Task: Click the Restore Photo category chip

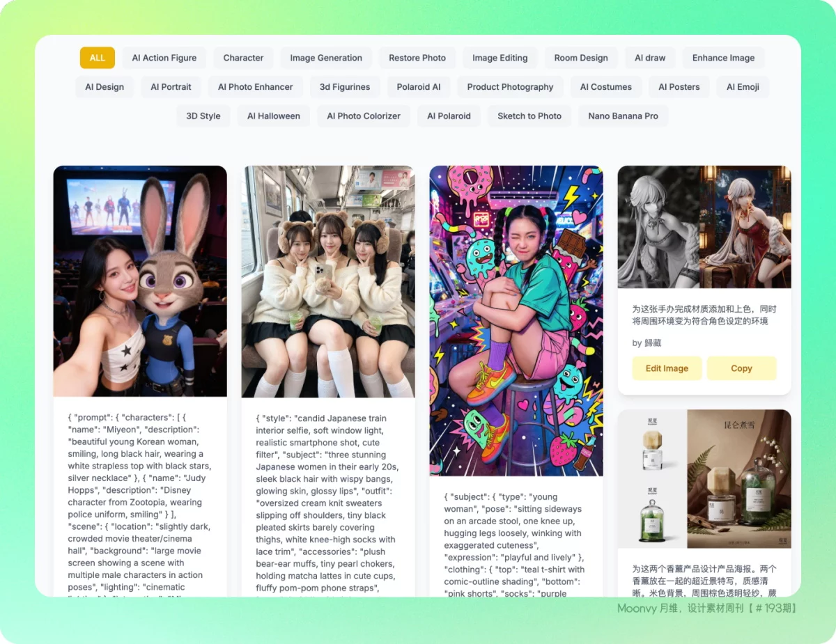Action: pos(417,58)
